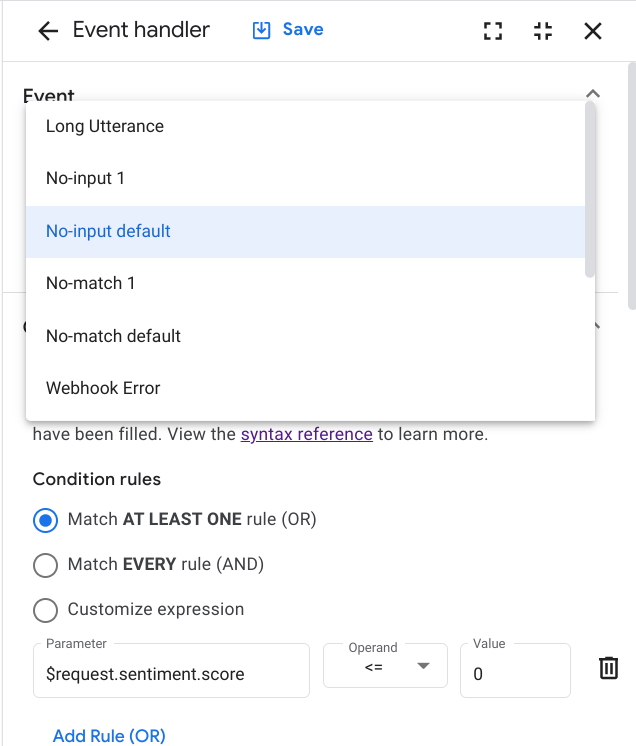The image size is (636, 746).
Task: Open the Operand dropdown
Action: [385, 667]
